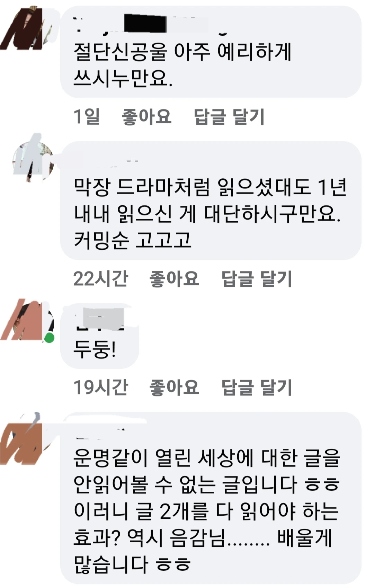374x588 pixels.
Task: Reply to the 두둥! comment
Action: 257,387
